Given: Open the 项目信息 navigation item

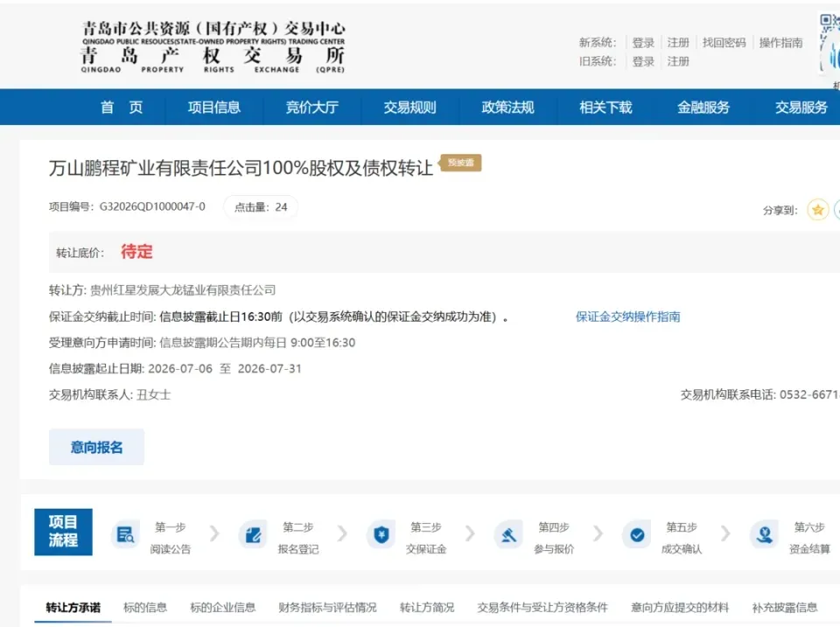Looking at the screenshot, I should coord(213,107).
